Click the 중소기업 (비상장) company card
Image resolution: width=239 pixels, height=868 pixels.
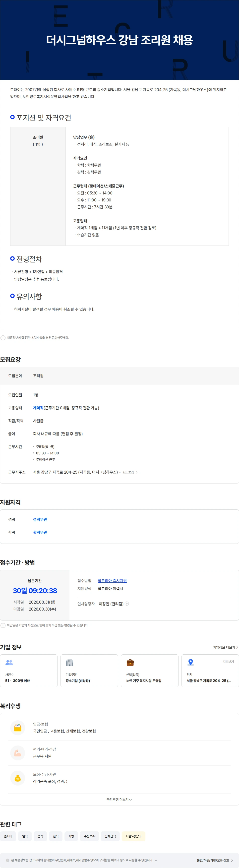(89, 671)
